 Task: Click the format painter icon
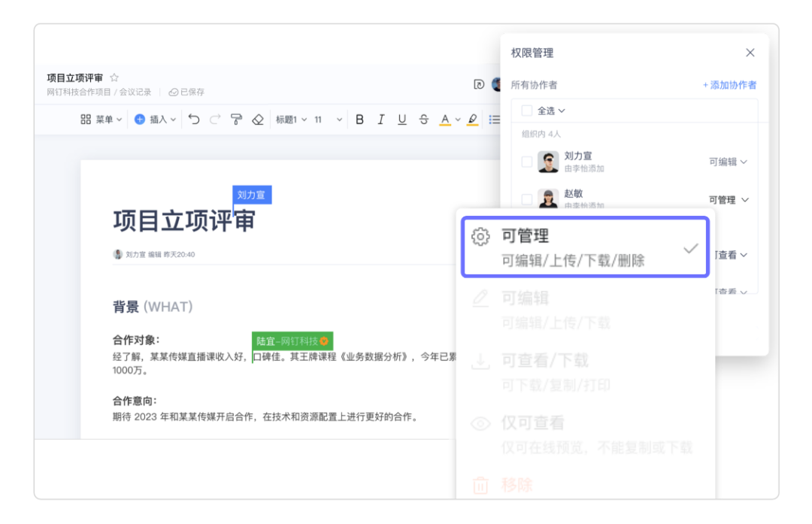pos(236,120)
